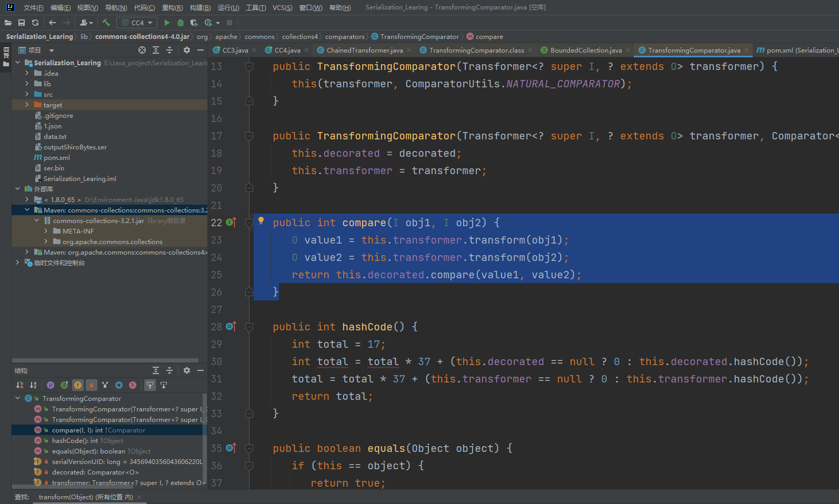The image size is (839, 504).
Task: Click Expand All in the structure panel
Action: tap(156, 370)
